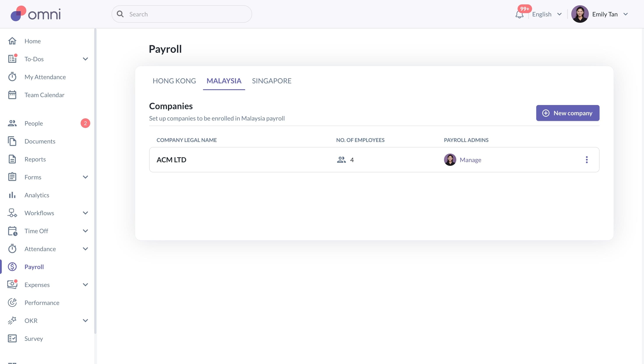644x364 pixels.
Task: Click the sidebar vertical scrollbar
Action: click(95, 181)
